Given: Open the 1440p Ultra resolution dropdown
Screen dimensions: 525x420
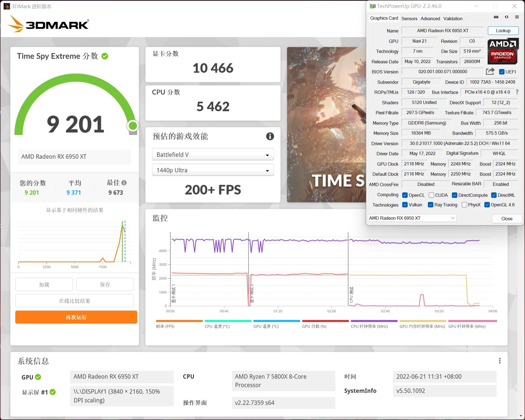Looking at the screenshot, I should pos(267,170).
